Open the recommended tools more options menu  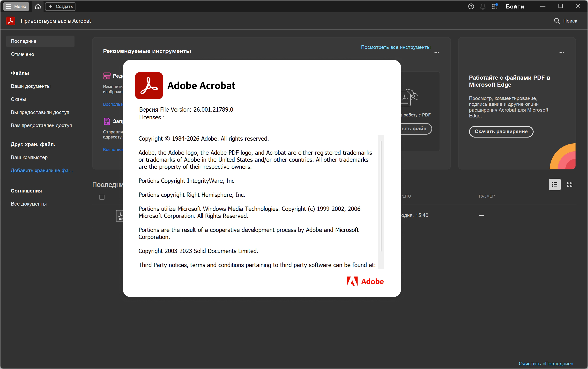437,53
